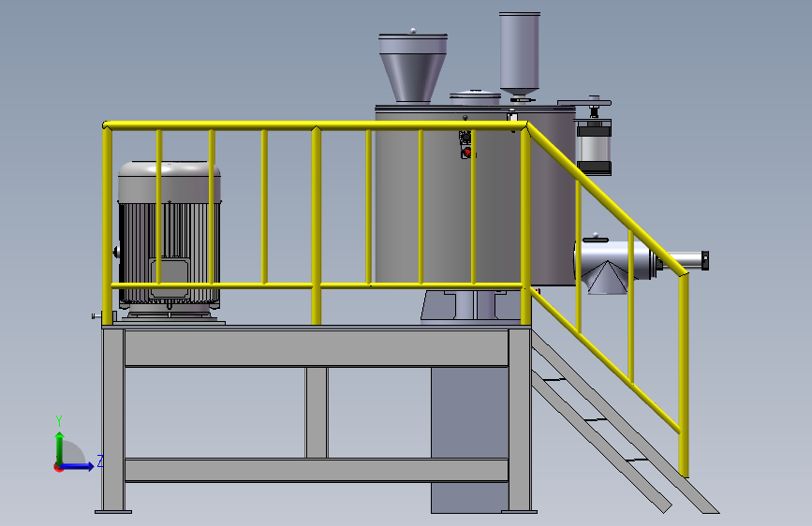Click the green Y axis of the triad
Image resolution: width=812 pixels, height=526 pixels.
[x=60, y=448]
